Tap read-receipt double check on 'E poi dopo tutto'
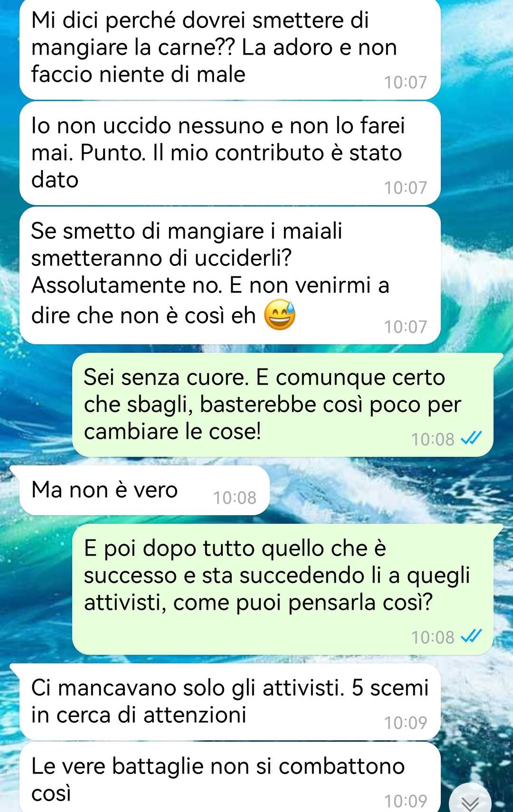The height and width of the screenshot is (812, 513). click(x=472, y=636)
